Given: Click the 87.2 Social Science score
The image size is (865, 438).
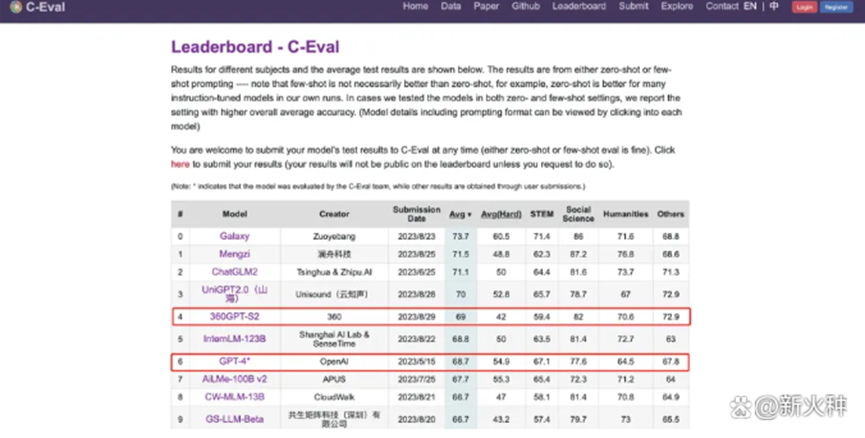Looking at the screenshot, I should [578, 254].
